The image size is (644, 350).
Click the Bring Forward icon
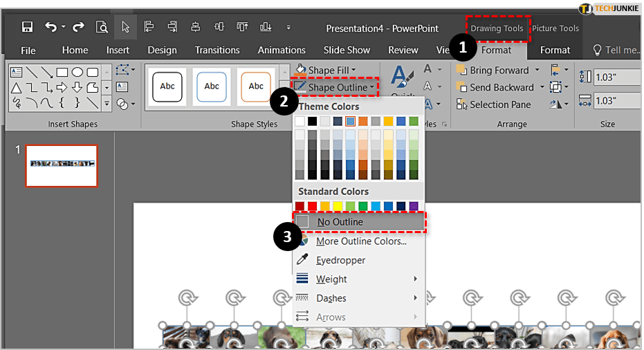point(462,71)
